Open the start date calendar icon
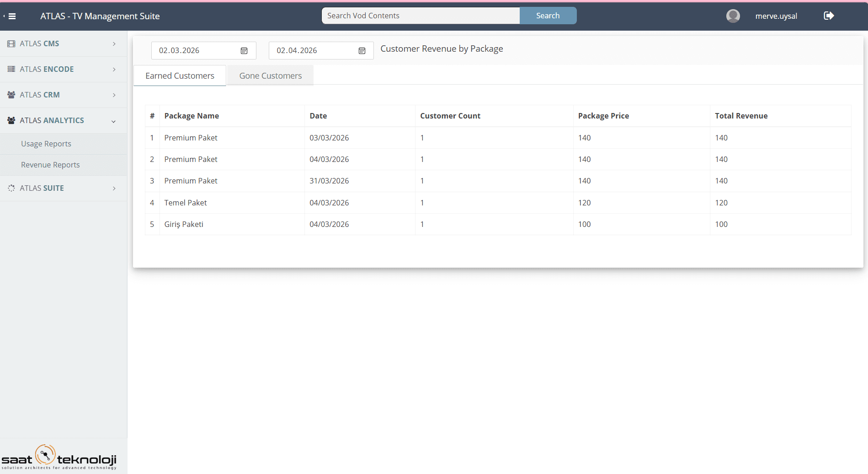The height and width of the screenshot is (474, 868). [x=244, y=50]
